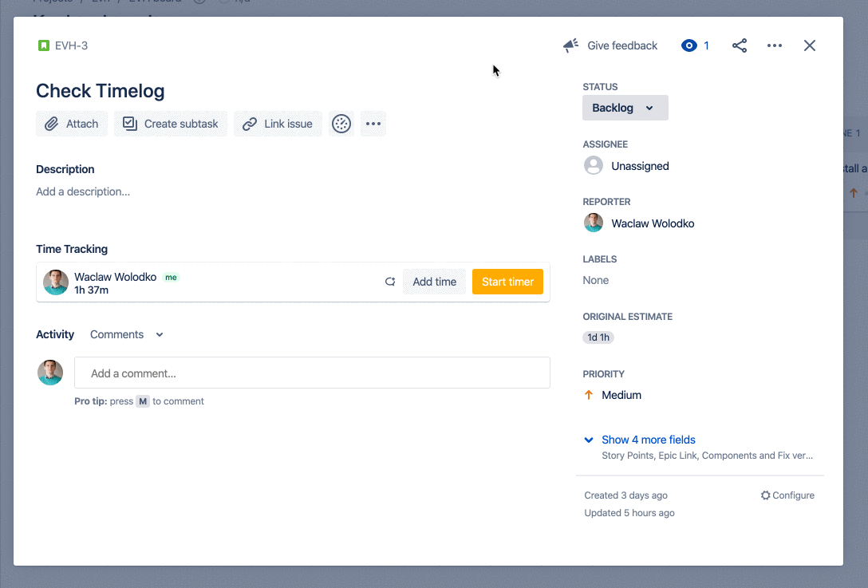This screenshot has height=588, width=868.
Task: Click the Add a comment field
Action: click(x=312, y=373)
